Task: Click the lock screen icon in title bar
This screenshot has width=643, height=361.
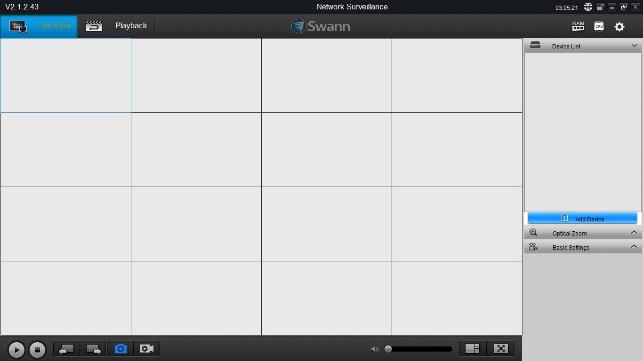Action: (x=600, y=7)
